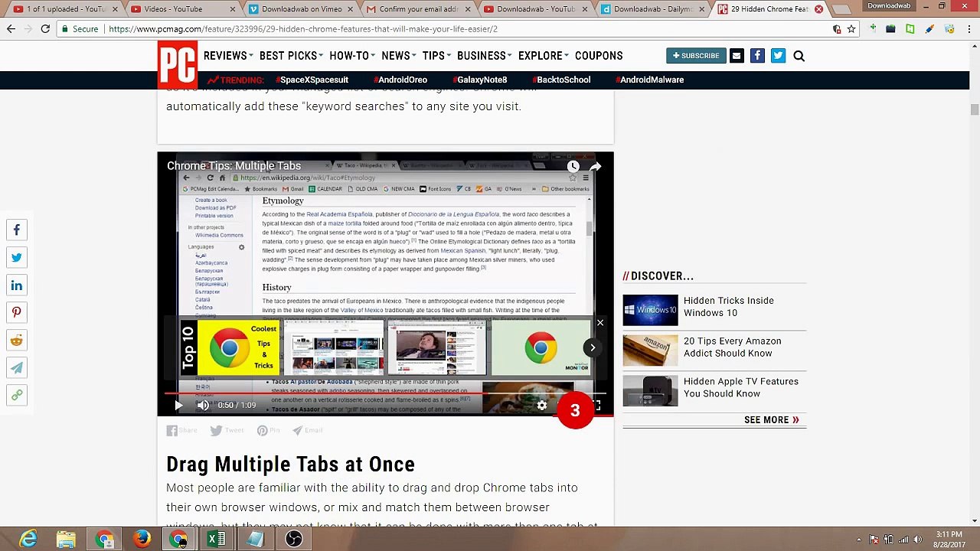The height and width of the screenshot is (551, 980).
Task: Switch to 'Confirm your email' Gmail tab
Action: (x=418, y=9)
